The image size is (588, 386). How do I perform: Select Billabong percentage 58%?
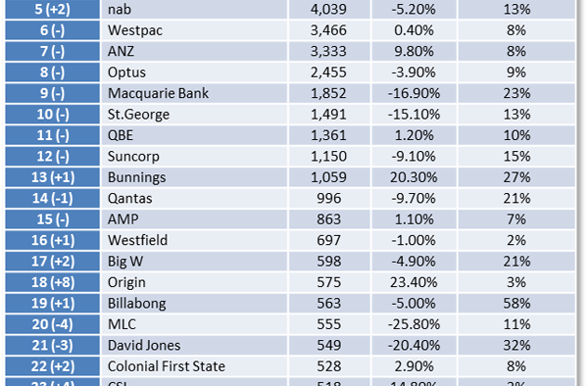[x=516, y=303]
